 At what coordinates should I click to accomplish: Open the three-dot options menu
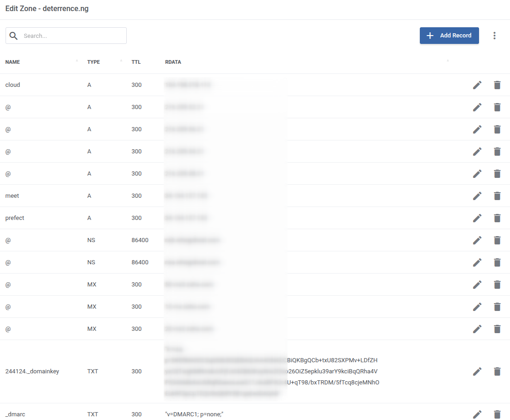494,36
